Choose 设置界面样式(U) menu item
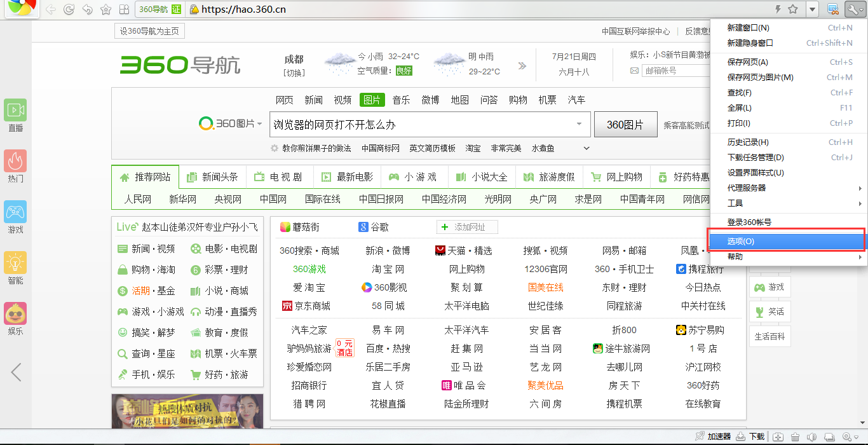Image resolution: width=868 pixels, height=445 pixels. (787, 173)
